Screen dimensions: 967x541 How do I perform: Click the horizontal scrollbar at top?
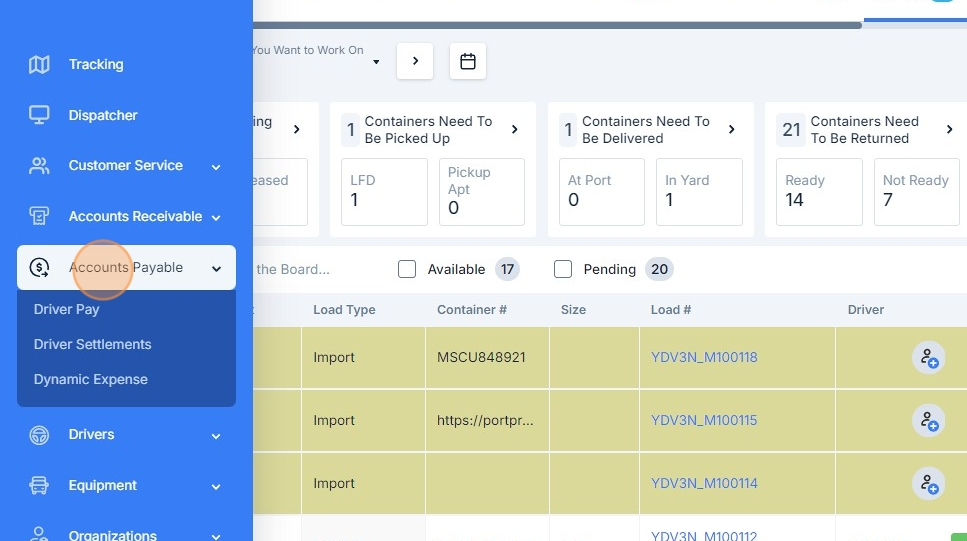point(557,25)
